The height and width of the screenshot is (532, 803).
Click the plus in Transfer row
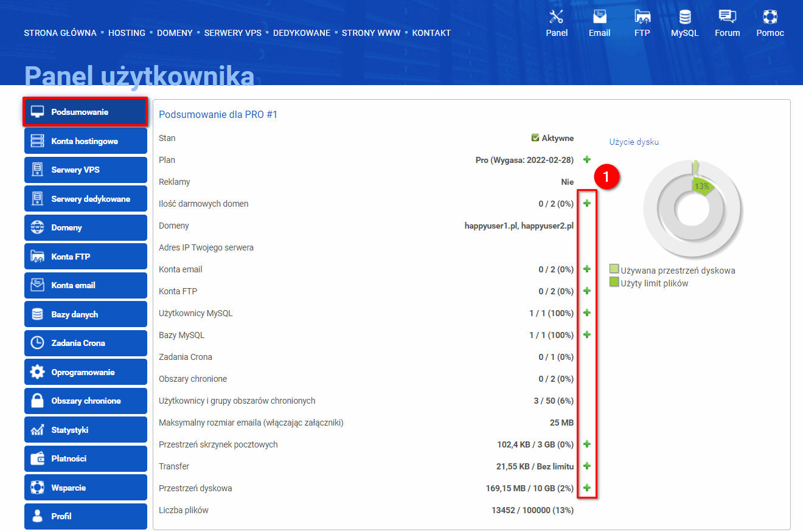click(x=587, y=466)
